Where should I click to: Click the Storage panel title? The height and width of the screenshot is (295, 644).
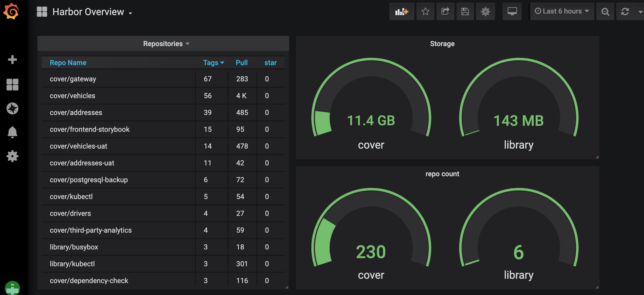[x=442, y=44]
